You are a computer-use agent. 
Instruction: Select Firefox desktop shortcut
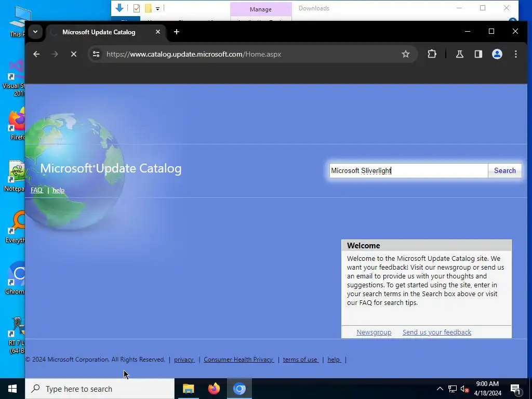tap(17, 124)
